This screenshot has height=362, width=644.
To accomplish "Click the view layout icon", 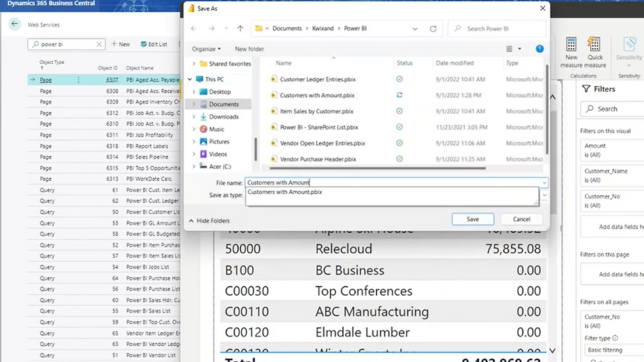I will point(509,49).
